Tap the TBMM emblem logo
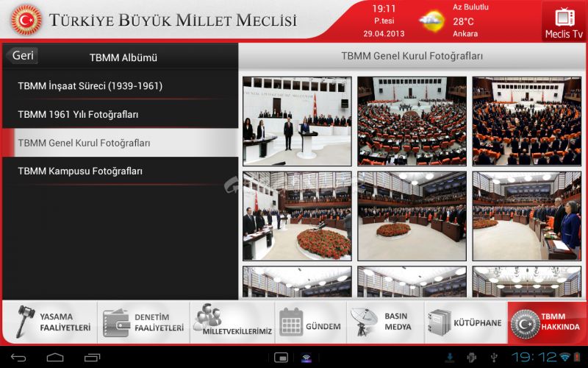588x368 pixels. click(26, 20)
